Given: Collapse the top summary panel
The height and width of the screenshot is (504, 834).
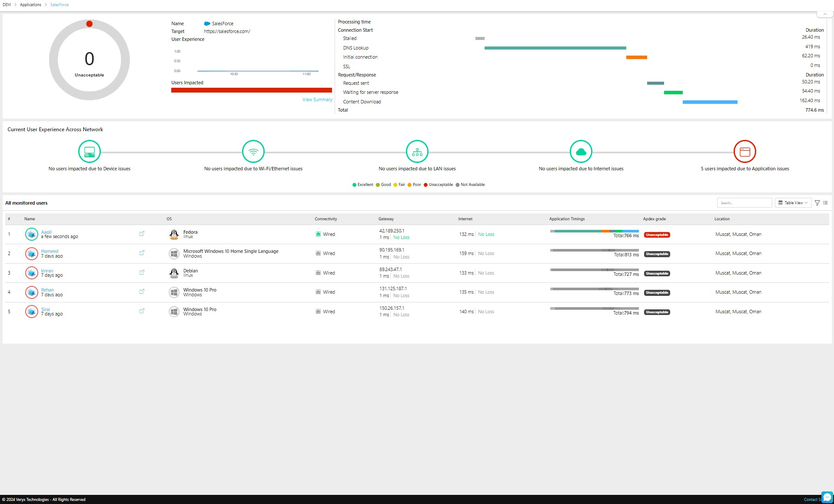Looking at the screenshot, I should (824, 14).
